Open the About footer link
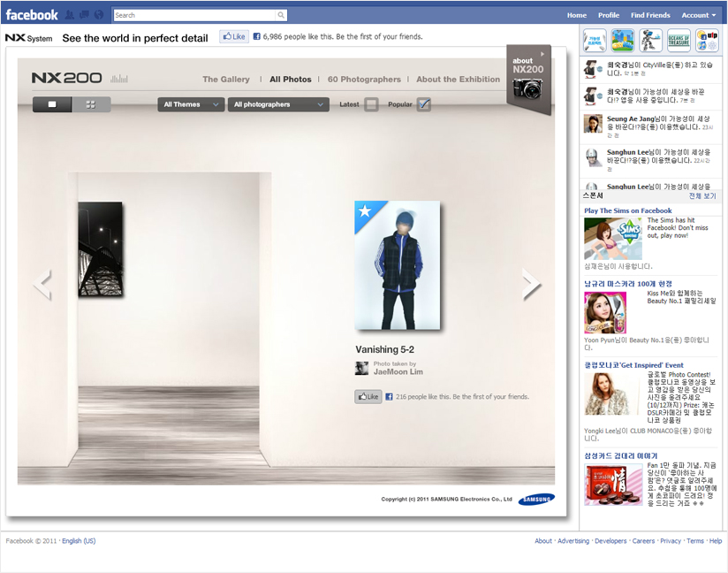728x573 pixels. pyautogui.click(x=543, y=541)
